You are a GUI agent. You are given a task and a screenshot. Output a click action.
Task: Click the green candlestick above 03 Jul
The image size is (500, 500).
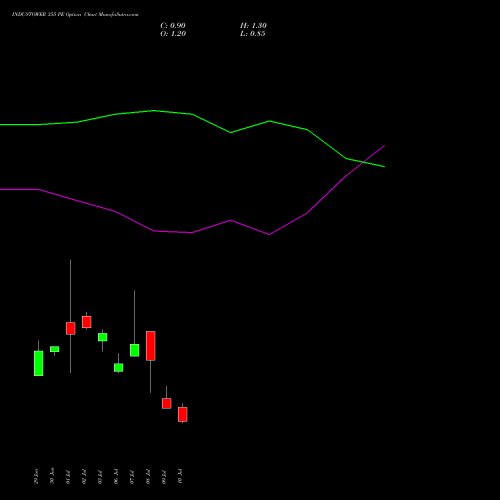(x=103, y=337)
